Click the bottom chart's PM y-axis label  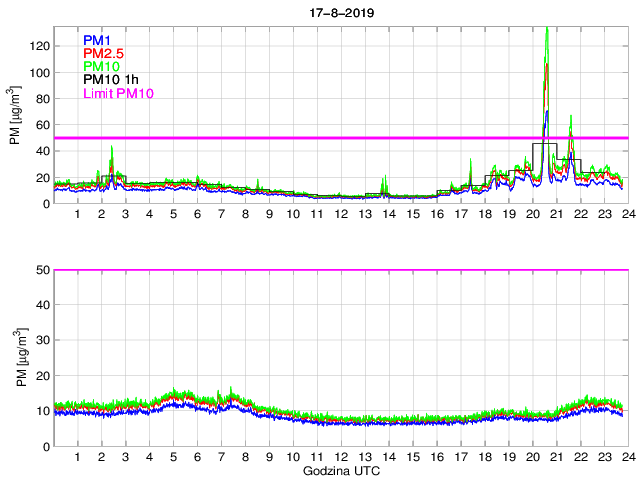[14, 357]
